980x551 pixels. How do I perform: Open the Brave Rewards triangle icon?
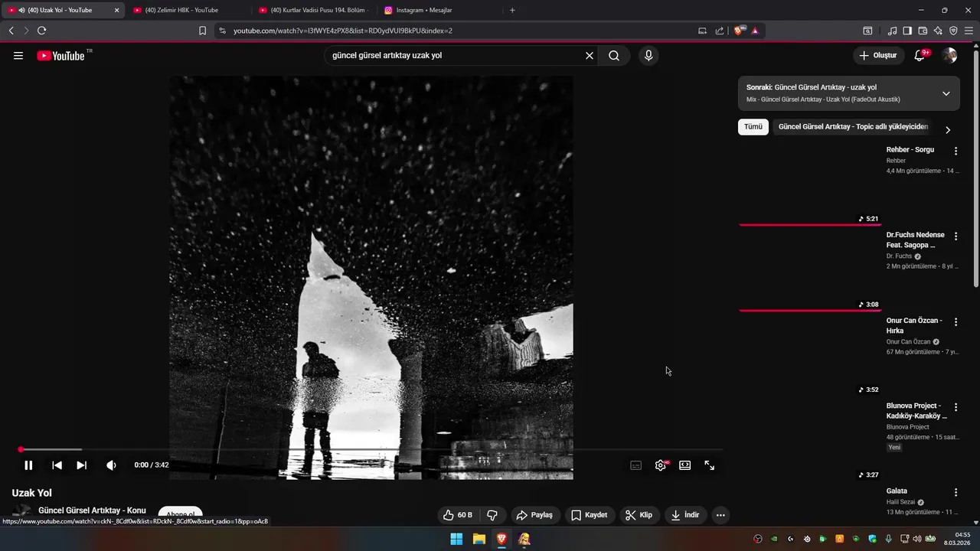coord(755,31)
